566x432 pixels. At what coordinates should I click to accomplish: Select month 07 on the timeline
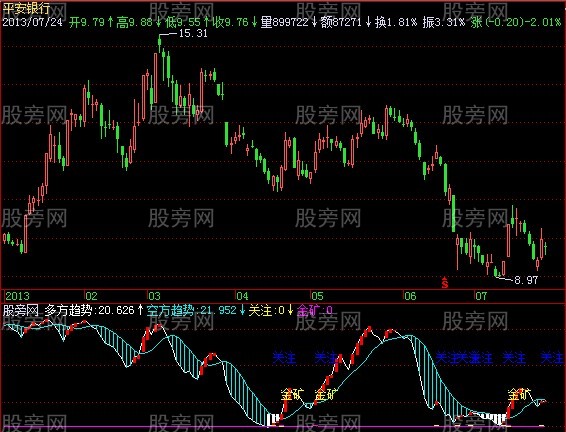pyautogui.click(x=481, y=296)
